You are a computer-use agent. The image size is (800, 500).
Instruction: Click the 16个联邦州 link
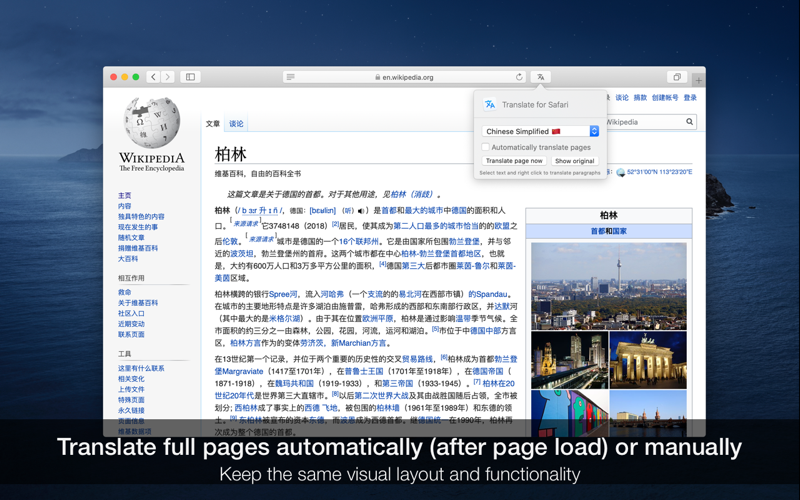(359, 241)
